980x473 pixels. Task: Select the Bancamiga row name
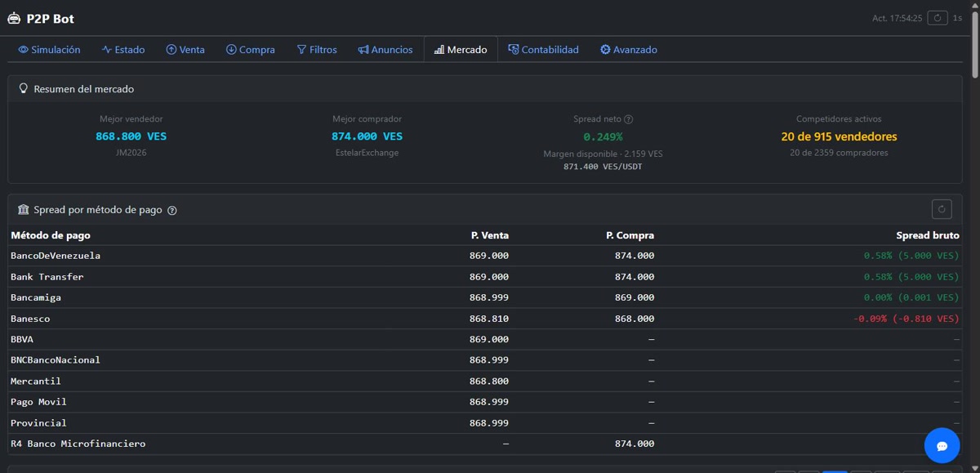point(36,297)
